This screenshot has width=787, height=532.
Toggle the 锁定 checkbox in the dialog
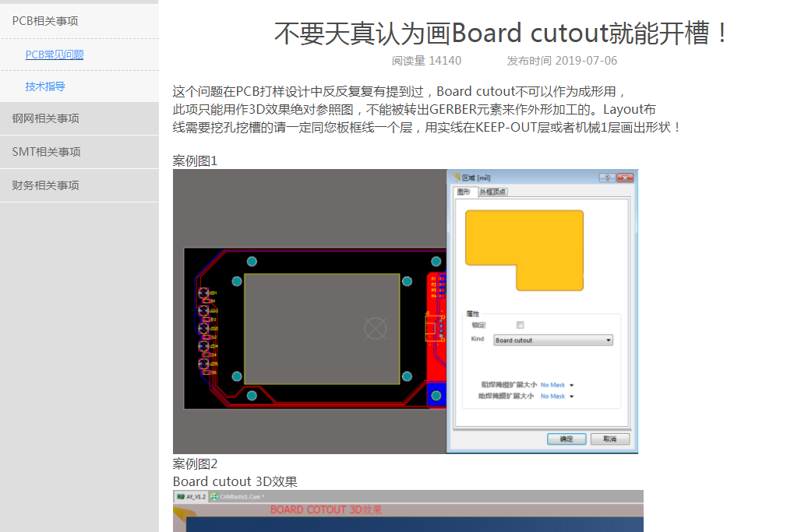pyautogui.click(x=520, y=325)
